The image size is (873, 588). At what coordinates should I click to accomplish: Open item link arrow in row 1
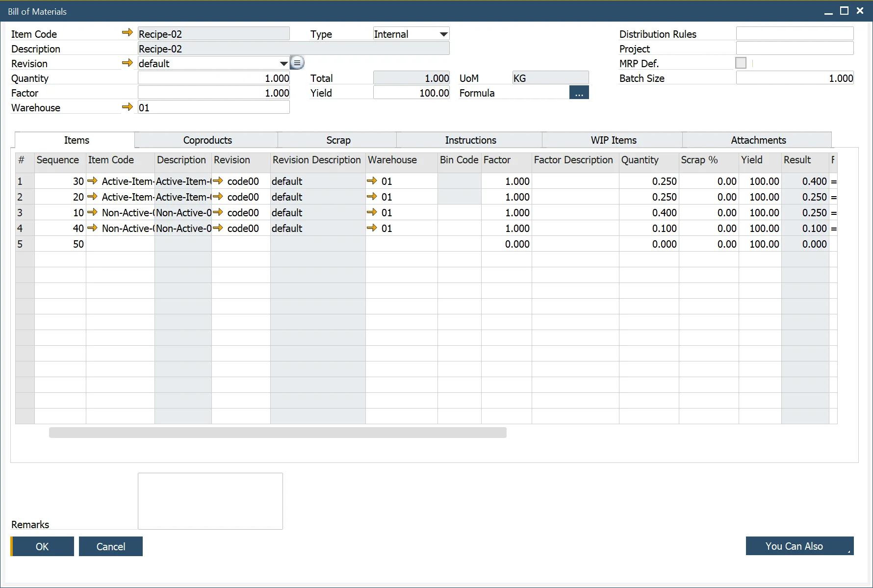pos(92,181)
